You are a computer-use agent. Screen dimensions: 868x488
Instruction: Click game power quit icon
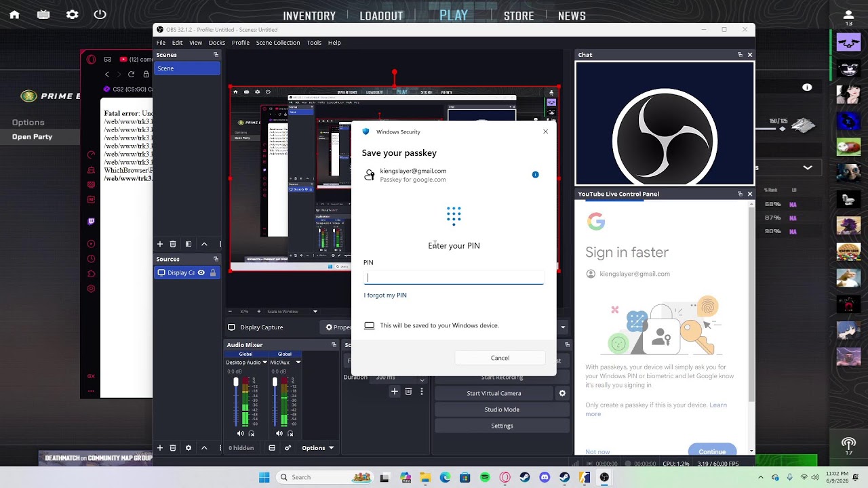[x=100, y=14]
